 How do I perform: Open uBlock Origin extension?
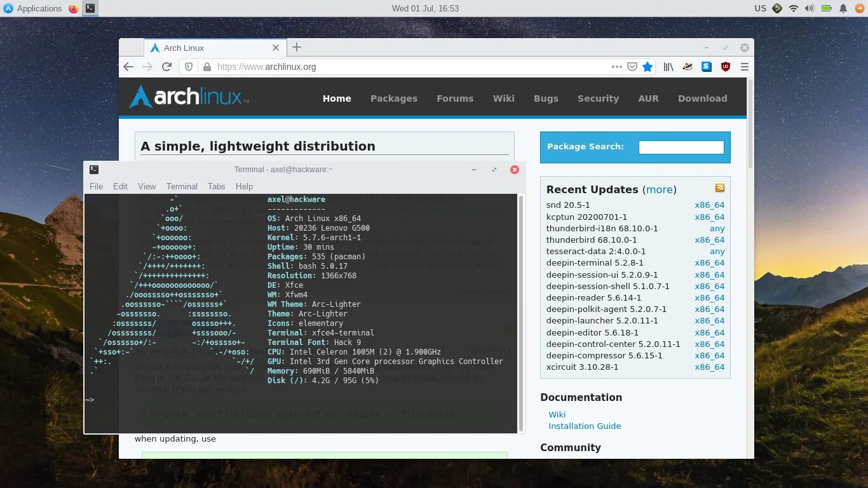pos(726,67)
